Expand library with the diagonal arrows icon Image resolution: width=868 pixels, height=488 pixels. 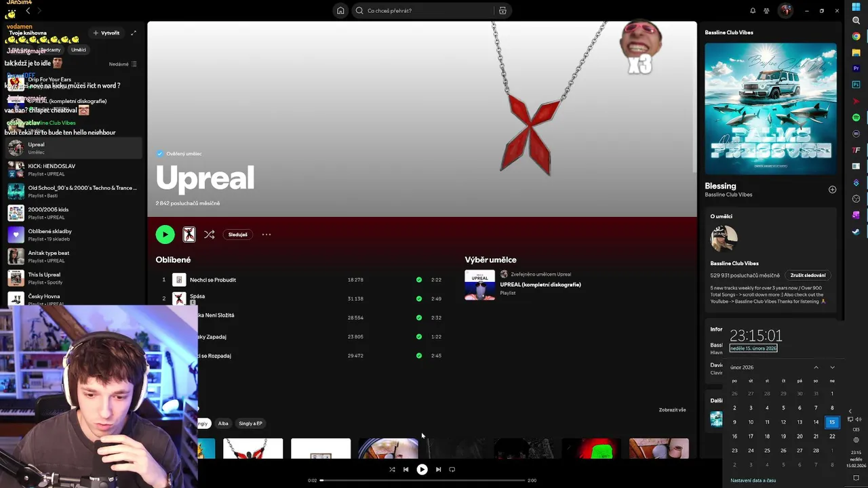(134, 33)
